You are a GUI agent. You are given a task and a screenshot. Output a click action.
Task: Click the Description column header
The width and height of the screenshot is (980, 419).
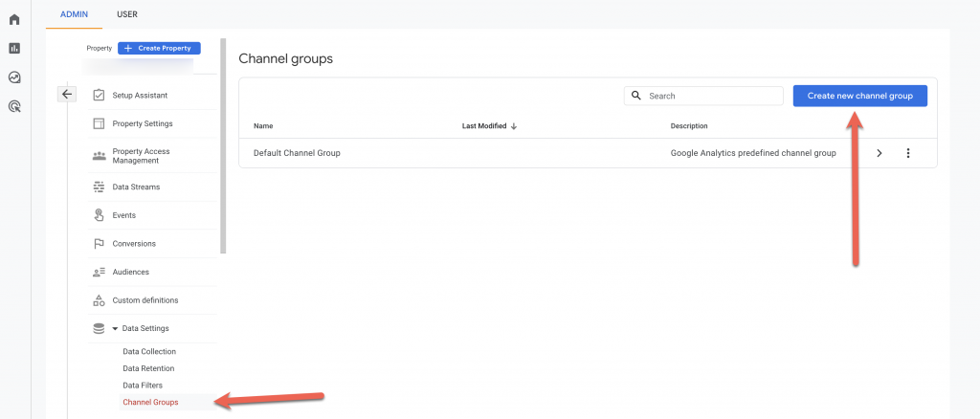[689, 126]
